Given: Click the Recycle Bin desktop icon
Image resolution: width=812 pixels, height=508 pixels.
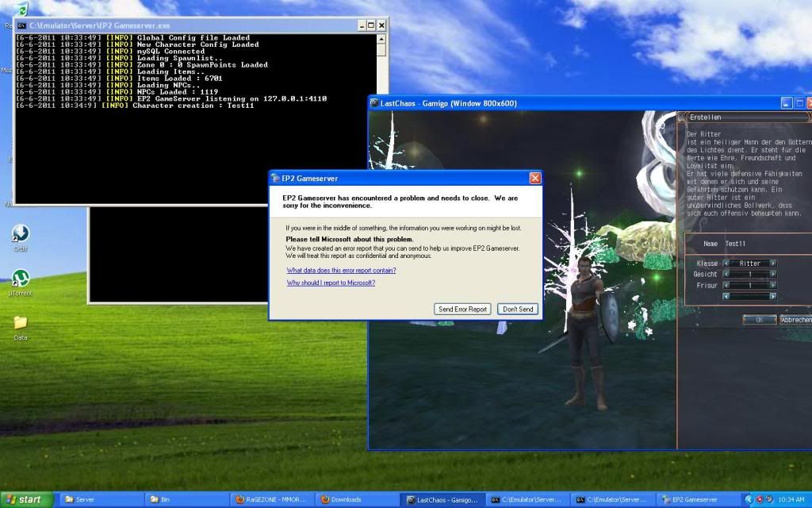Looking at the screenshot, I should (x=21, y=10).
